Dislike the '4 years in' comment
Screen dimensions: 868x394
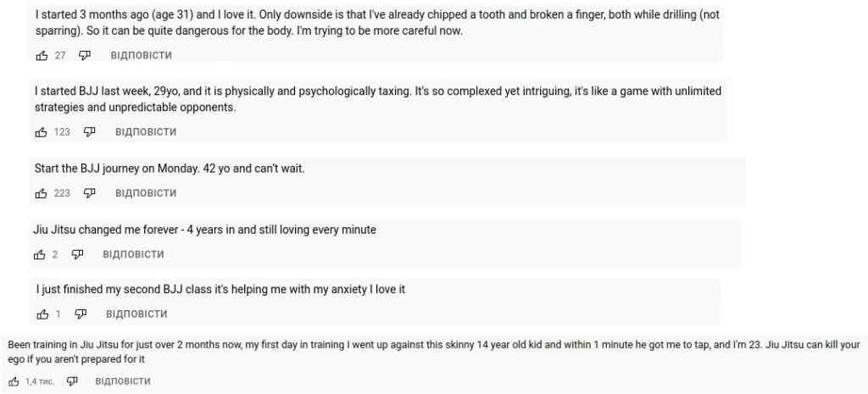coord(77,254)
